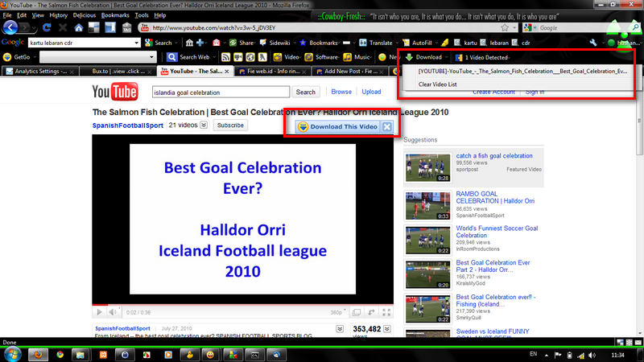The image size is (644, 362).
Task: Play the video with the play button
Action: (x=99, y=312)
